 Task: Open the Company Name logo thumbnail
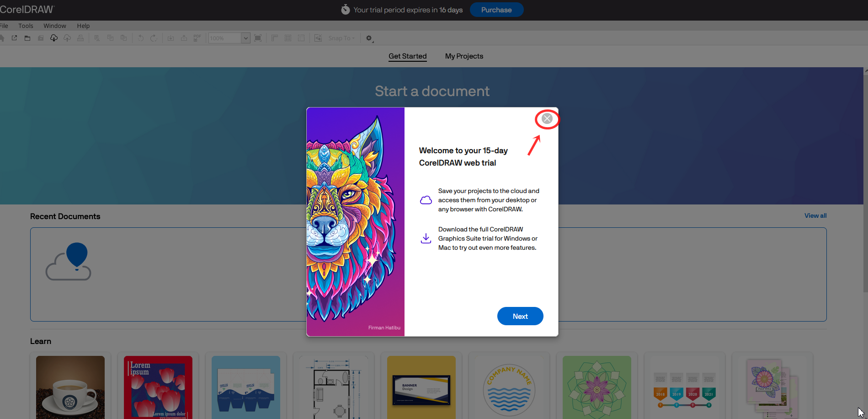coord(509,387)
